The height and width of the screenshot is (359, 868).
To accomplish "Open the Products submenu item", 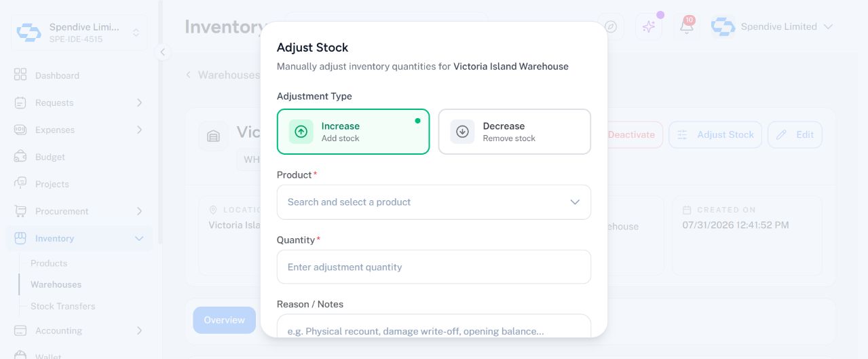I will coord(49,263).
